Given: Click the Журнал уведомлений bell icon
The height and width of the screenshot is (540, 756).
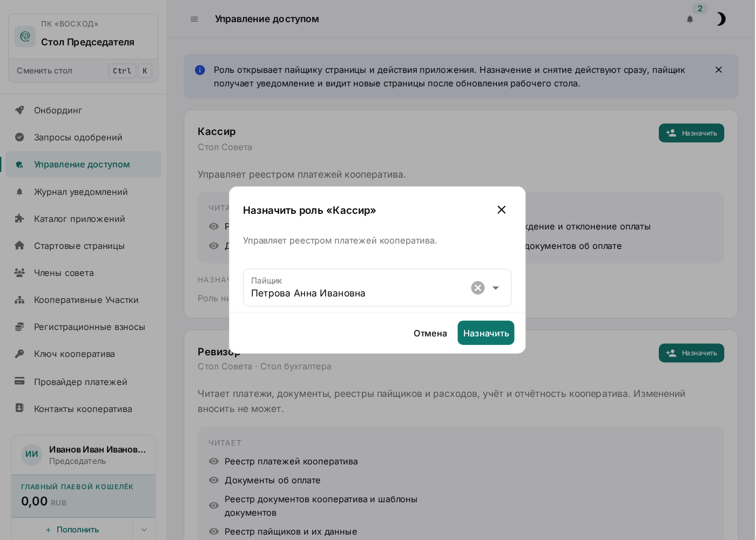Looking at the screenshot, I should click(19, 192).
